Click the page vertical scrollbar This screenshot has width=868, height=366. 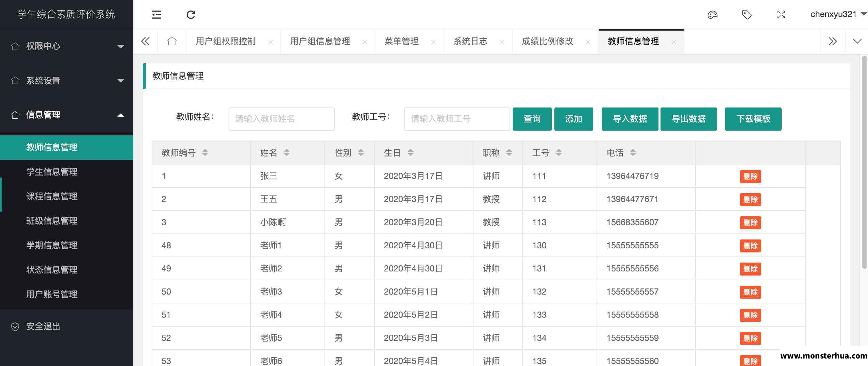pos(864,163)
